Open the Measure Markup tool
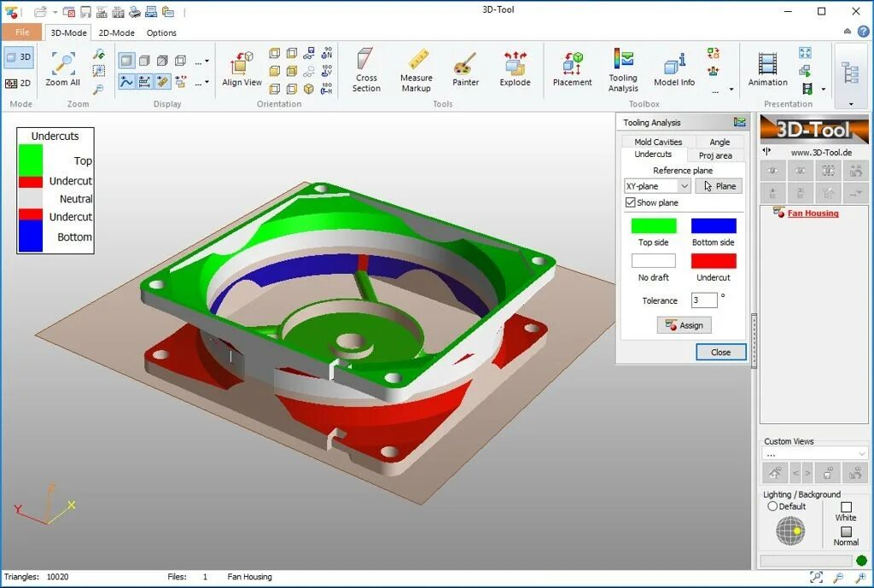 [416, 68]
